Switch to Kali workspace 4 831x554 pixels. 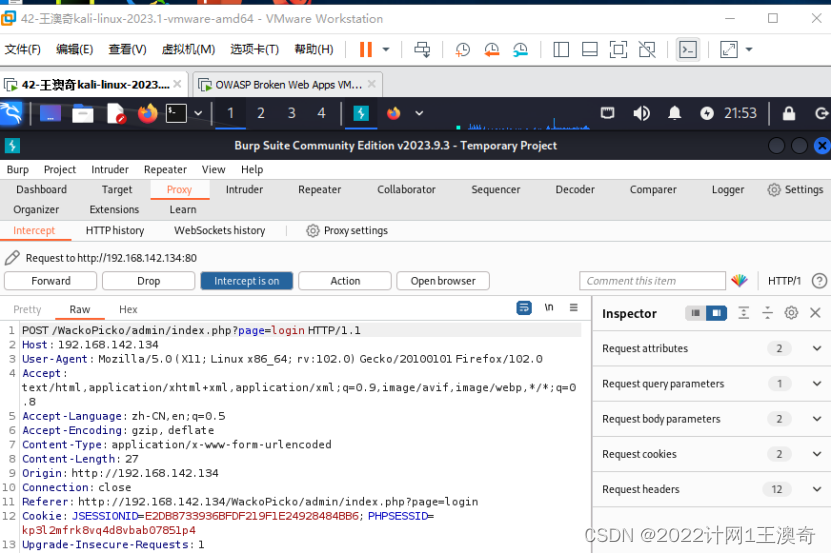[321, 113]
